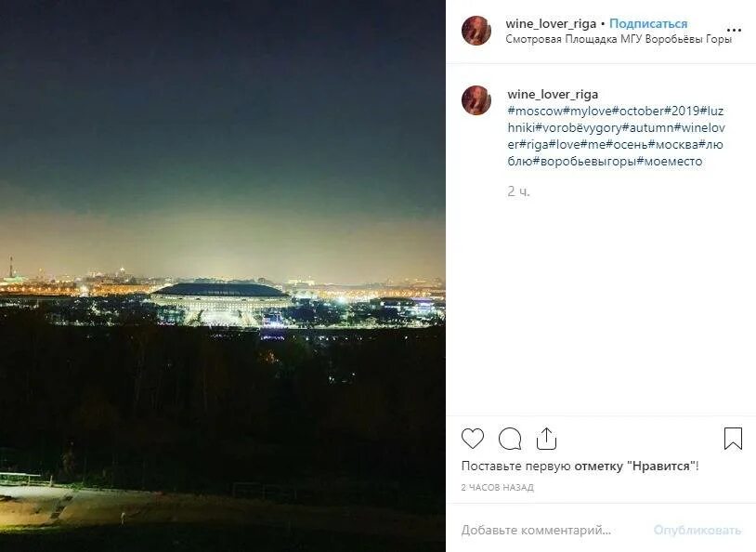Click the header profile avatar of wine_lover_riga
The image size is (756, 552).
(476, 31)
